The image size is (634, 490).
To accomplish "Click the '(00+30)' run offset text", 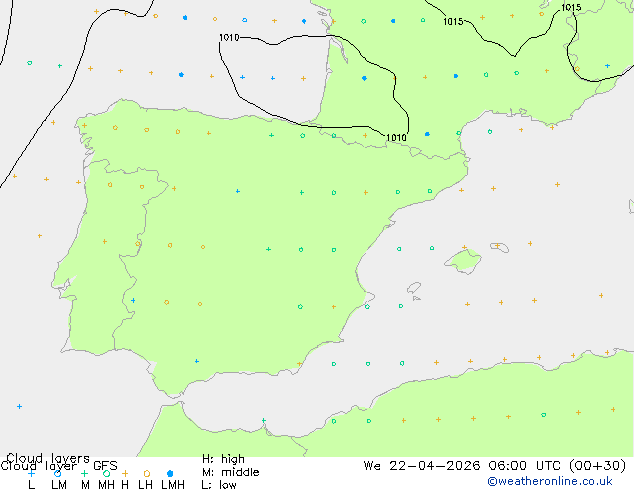I will point(597,466).
